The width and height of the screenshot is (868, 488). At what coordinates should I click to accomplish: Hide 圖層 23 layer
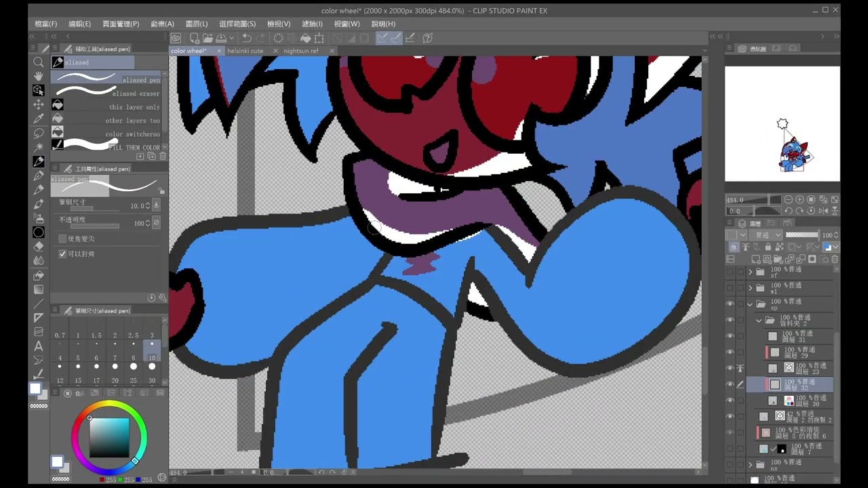click(x=730, y=369)
